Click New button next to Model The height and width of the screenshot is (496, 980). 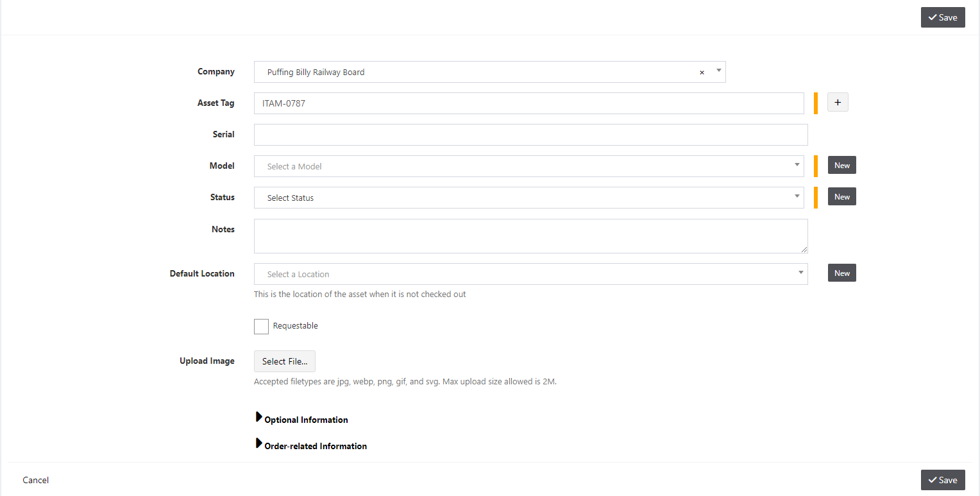point(842,165)
